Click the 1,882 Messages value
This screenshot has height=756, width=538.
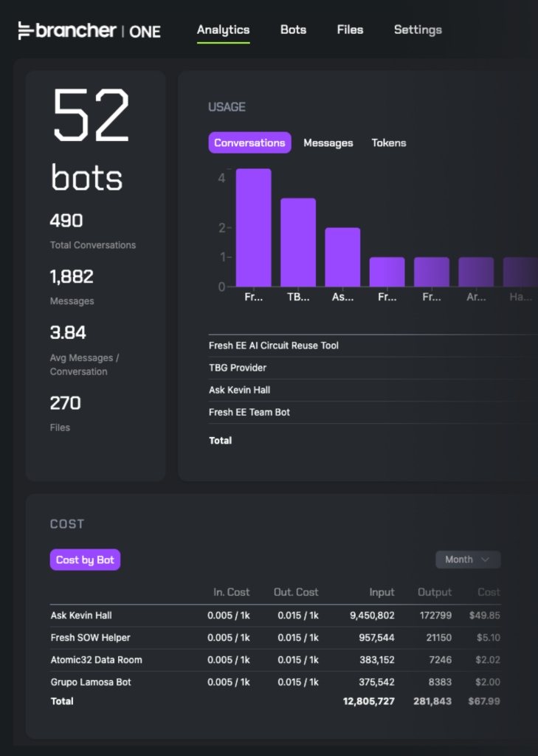click(x=72, y=277)
